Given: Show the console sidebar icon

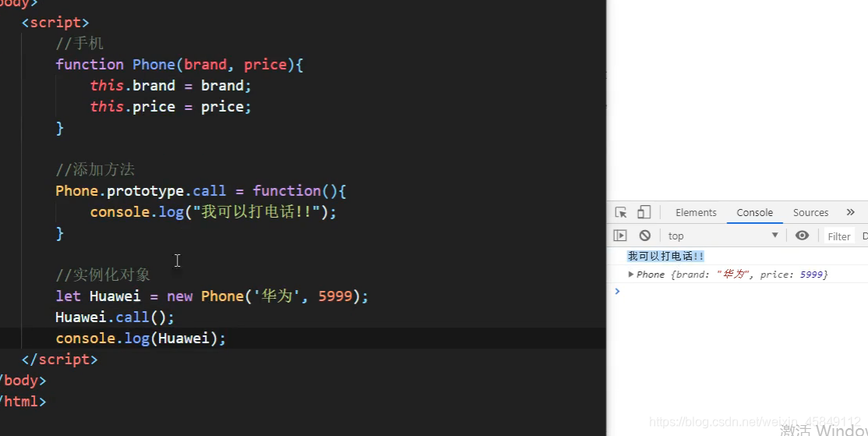Looking at the screenshot, I should (x=620, y=236).
